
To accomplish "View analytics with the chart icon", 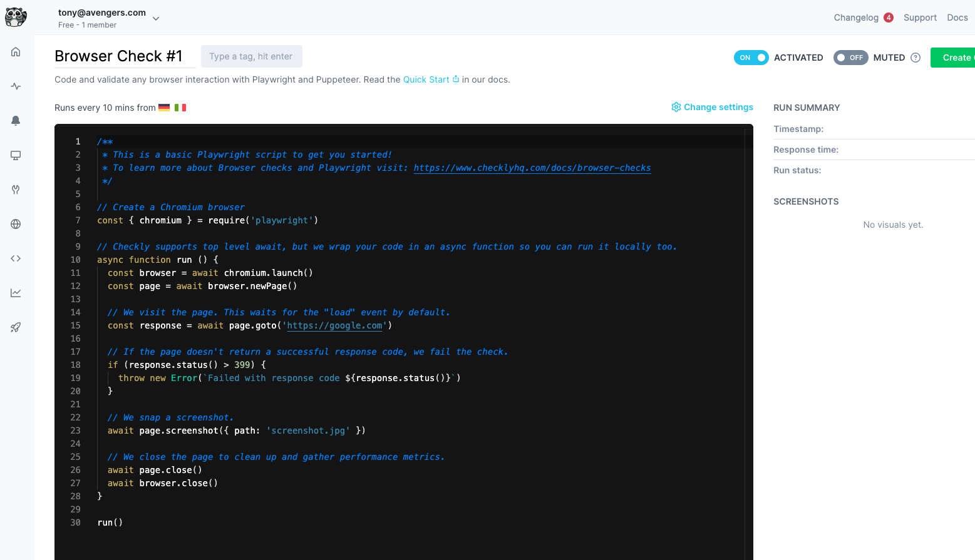I will pyautogui.click(x=15, y=292).
